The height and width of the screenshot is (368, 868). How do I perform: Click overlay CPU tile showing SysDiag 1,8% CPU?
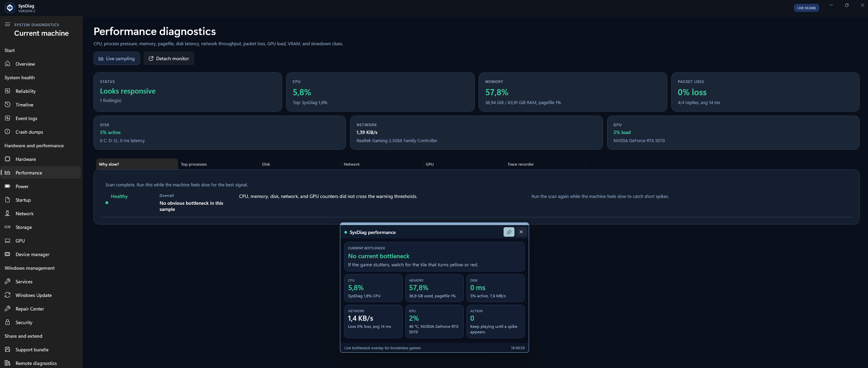tap(373, 288)
